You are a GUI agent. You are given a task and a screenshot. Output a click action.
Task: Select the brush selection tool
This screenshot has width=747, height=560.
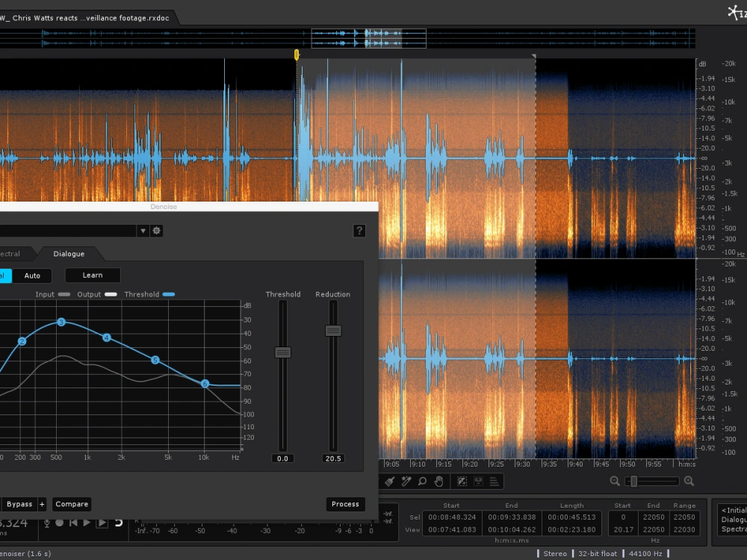pos(390,482)
